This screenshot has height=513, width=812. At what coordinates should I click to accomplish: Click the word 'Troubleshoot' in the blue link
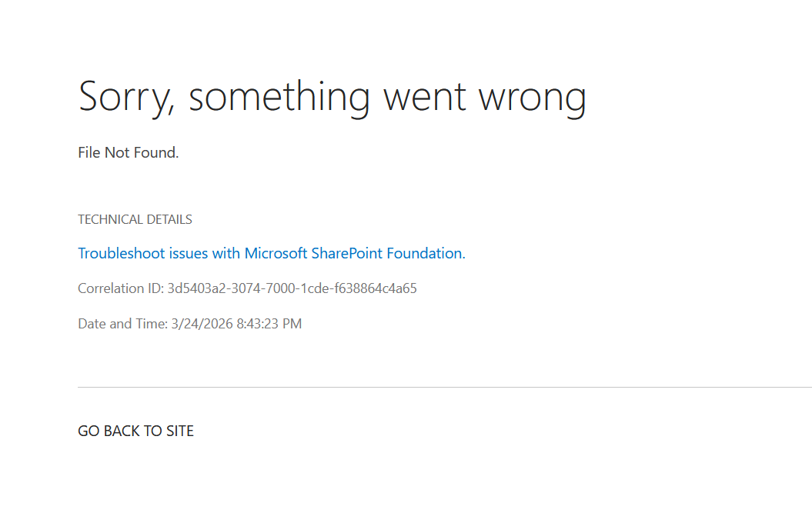(x=121, y=253)
